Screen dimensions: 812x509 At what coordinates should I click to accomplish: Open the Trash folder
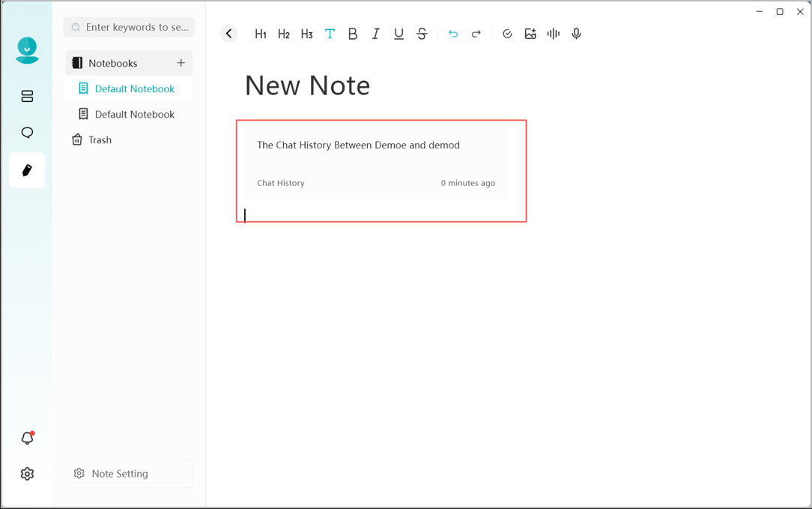tap(92, 140)
